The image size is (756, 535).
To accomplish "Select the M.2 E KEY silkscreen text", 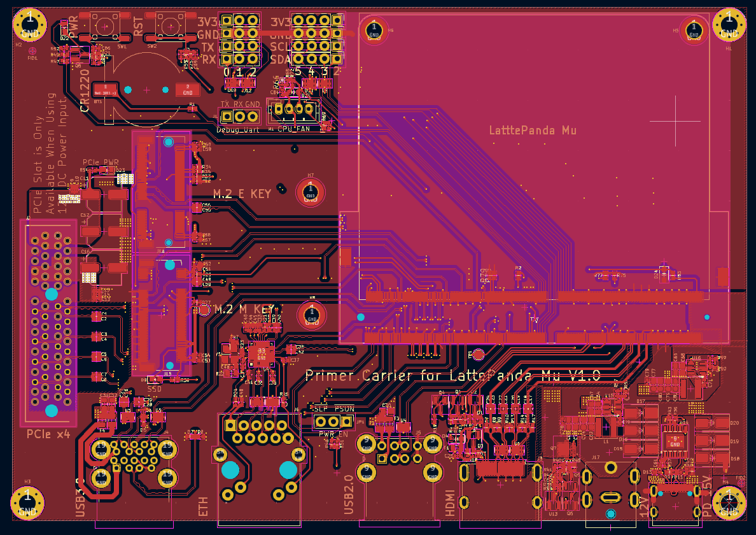I will click(x=242, y=194).
